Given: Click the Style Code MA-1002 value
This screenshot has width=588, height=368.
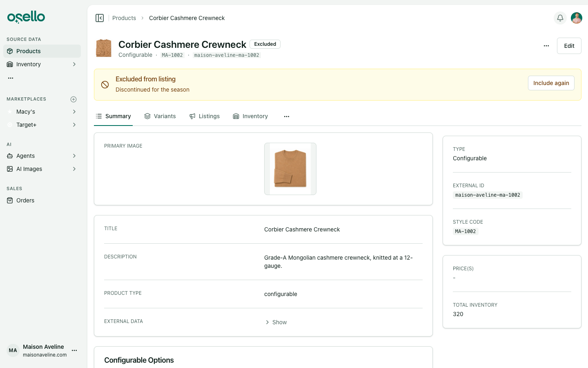Looking at the screenshot, I should 465,231.
